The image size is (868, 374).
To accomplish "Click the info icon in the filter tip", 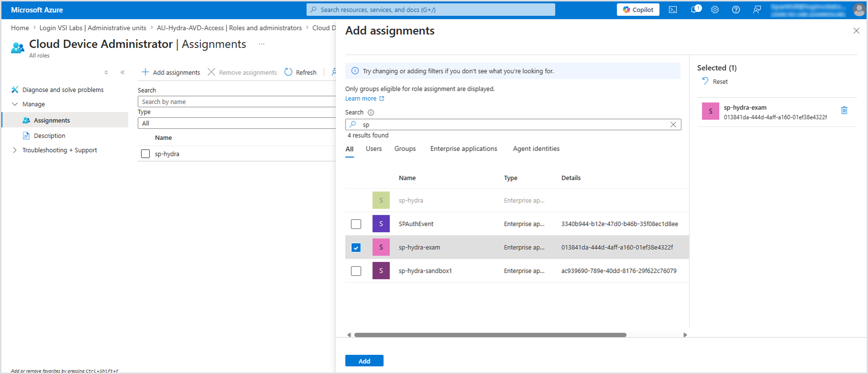I will point(355,71).
